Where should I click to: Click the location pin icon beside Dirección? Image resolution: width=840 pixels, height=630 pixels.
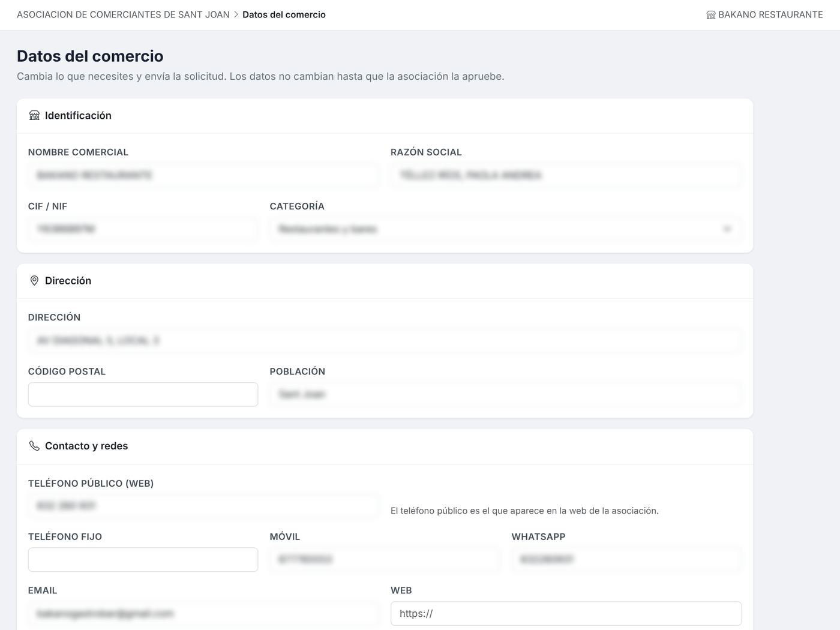point(34,281)
